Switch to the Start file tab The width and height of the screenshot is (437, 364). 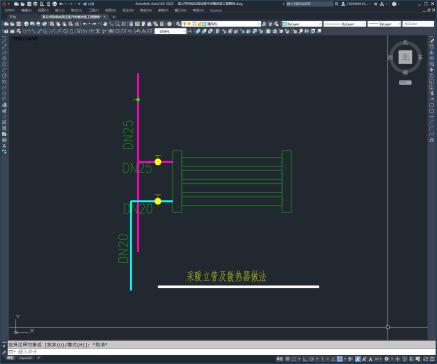13,17
